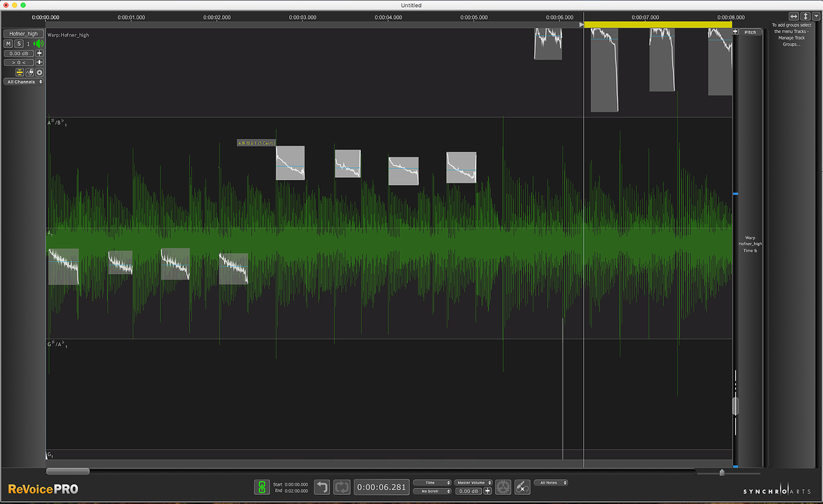Open the top-right down-arrow menu
Screen dimensions: 823x504
click(x=816, y=17)
